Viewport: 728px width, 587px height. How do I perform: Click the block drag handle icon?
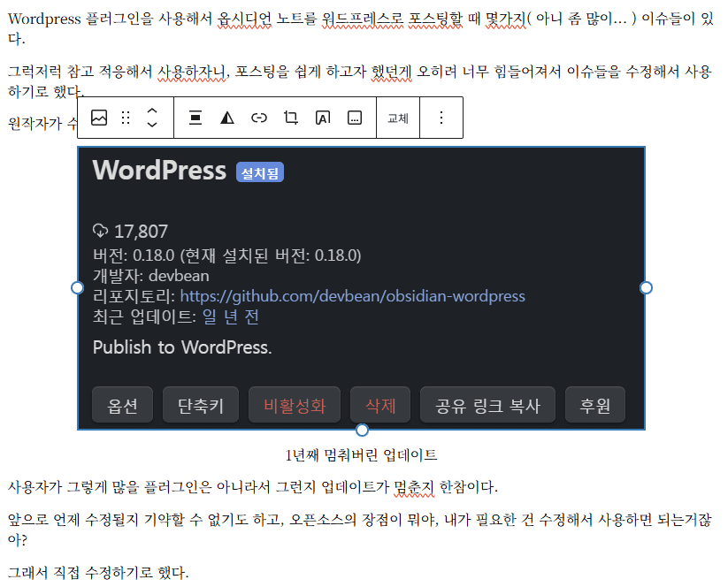click(126, 118)
